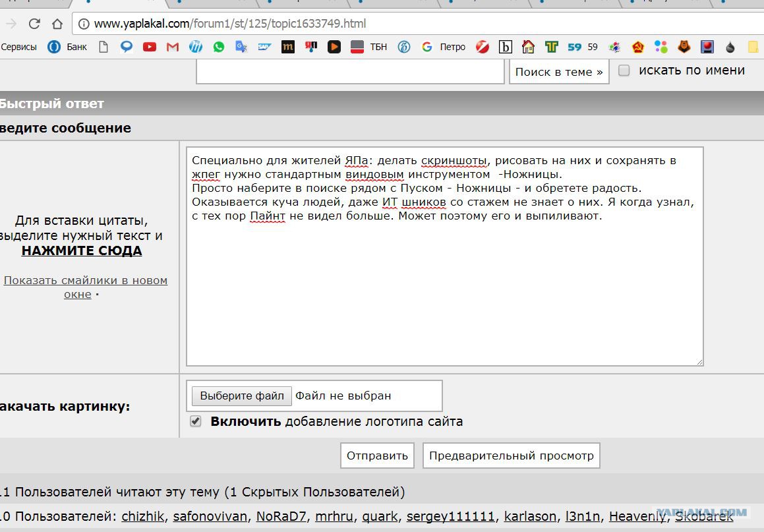Click the 'Поиск в теме »' button
This screenshot has height=532, width=764.
559,72
